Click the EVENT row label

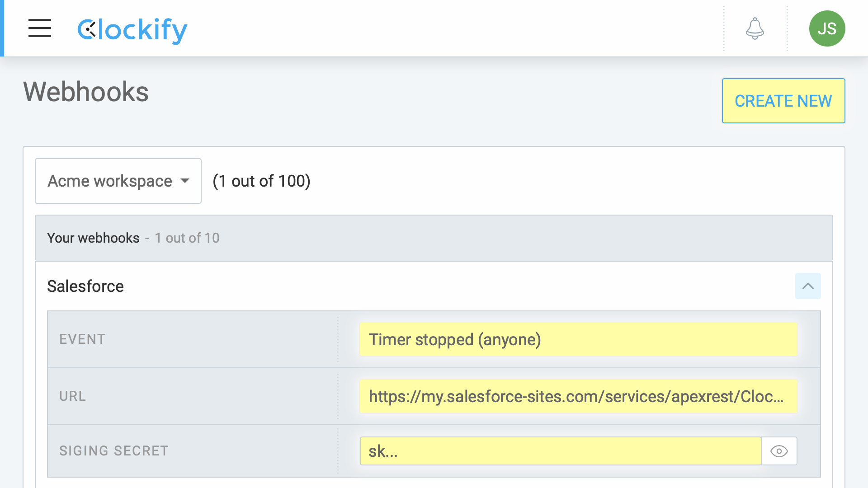click(x=82, y=339)
